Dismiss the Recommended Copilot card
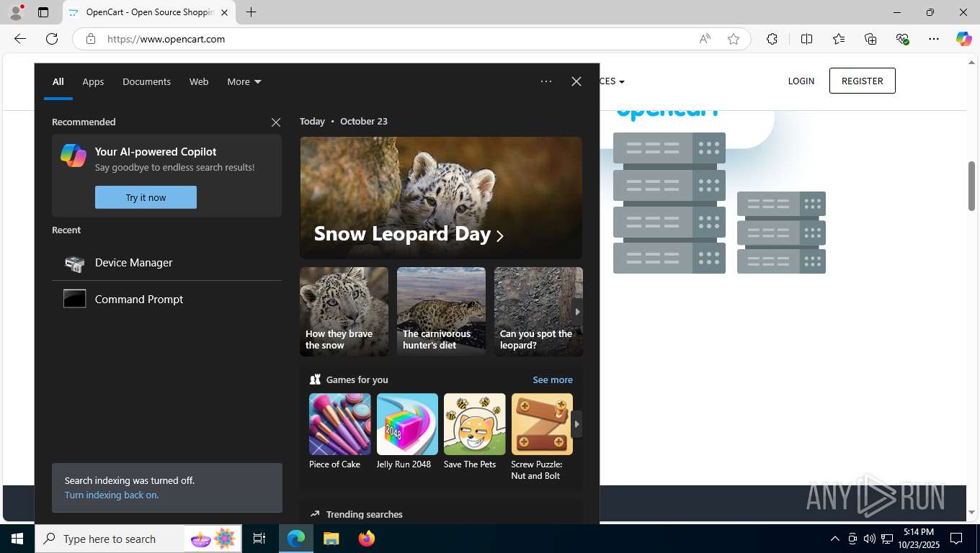 pos(276,122)
